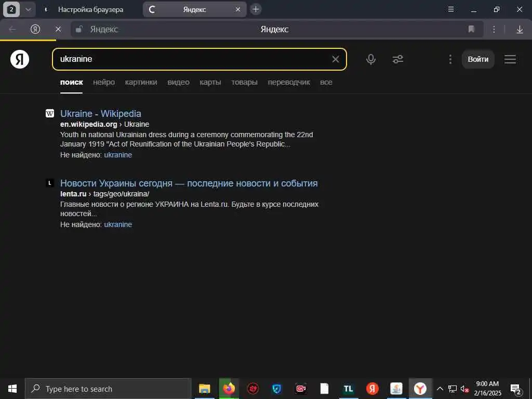Viewport: 532px width, 399px height.
Task: Click the lenta.ru breadcrumb
Action: (x=73, y=194)
